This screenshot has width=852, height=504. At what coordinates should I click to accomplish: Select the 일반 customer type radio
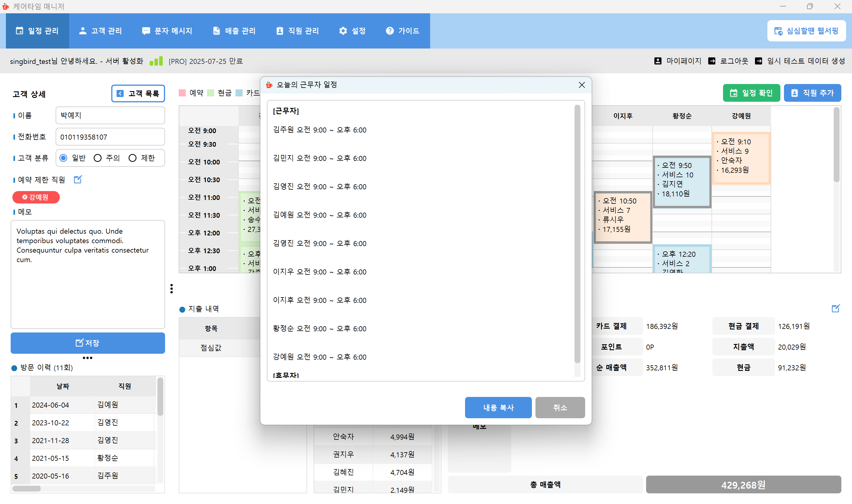click(64, 158)
